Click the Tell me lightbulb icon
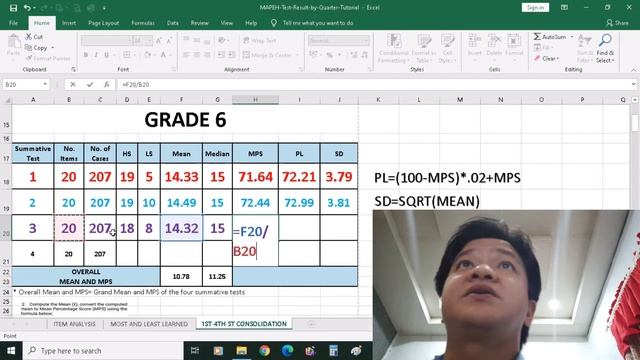The width and height of the screenshot is (640, 360). [273, 23]
